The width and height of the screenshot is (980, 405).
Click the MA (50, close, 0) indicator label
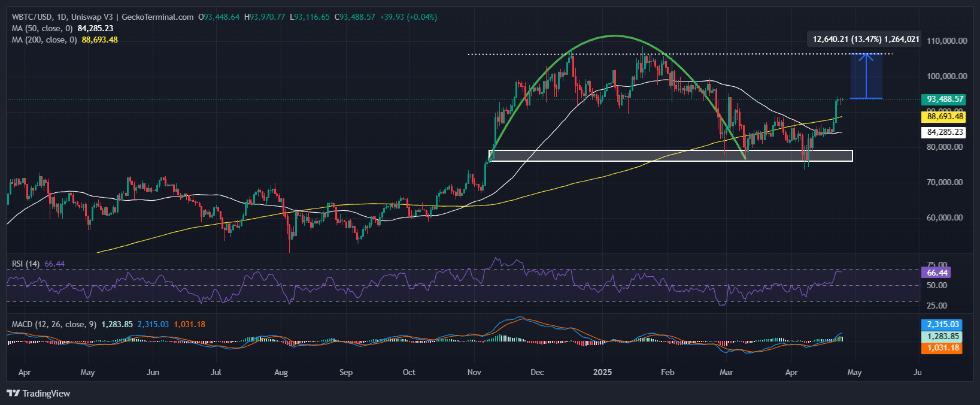pos(42,28)
